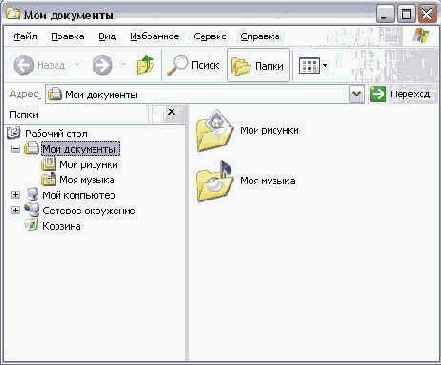Viewport: 441px width, 365px height.
Task: Select Корзина recycle bin in tree
Action: pos(61,226)
